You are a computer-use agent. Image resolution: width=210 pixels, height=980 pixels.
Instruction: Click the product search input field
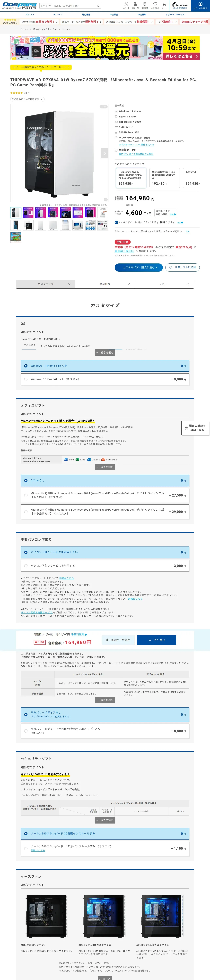coord(74,6)
